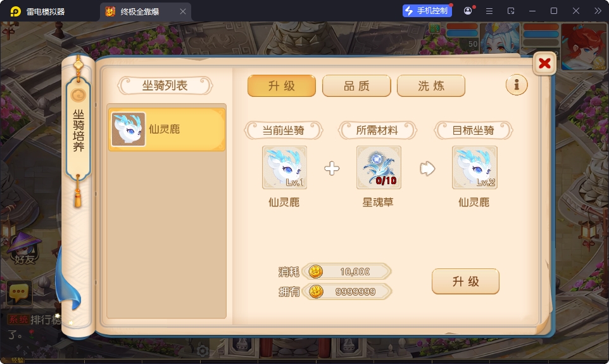Close the mount cultivation panel with red X
This screenshot has width=609, height=364.
544,63
